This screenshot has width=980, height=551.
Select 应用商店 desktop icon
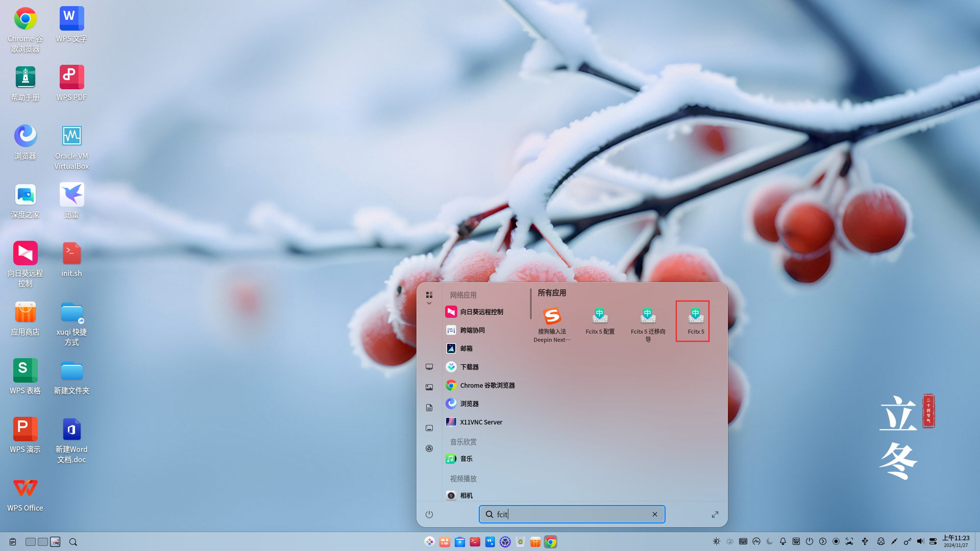[25, 318]
